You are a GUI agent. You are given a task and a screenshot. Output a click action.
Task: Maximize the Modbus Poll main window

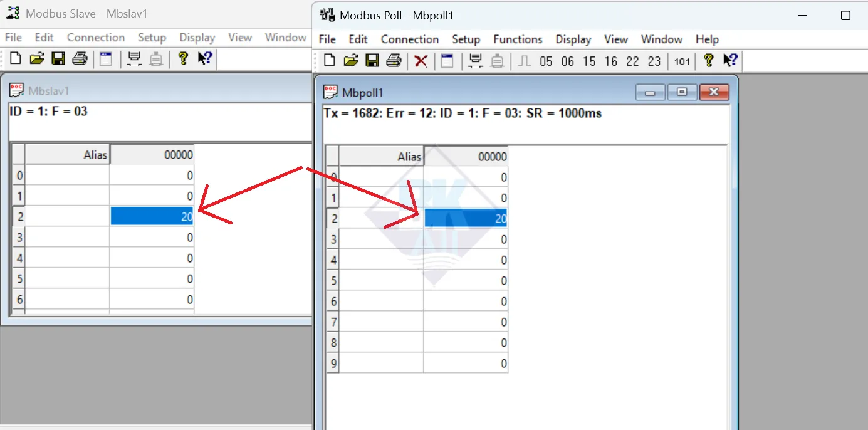point(845,16)
